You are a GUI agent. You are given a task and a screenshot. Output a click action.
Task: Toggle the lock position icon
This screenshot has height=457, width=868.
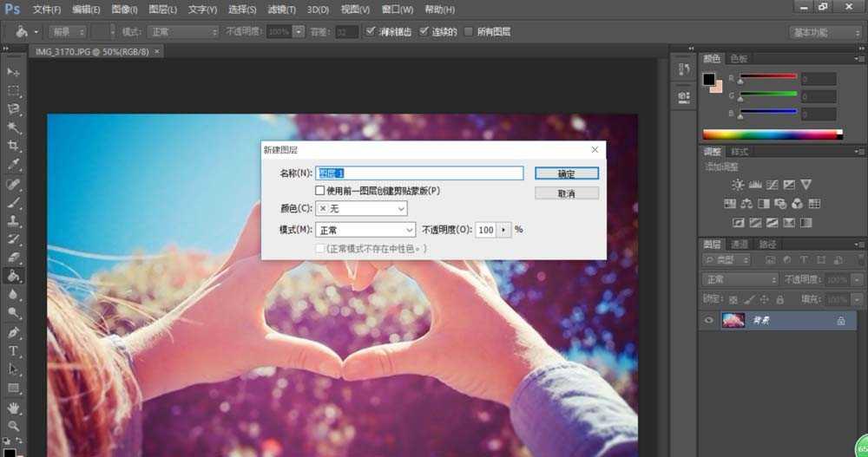point(765,300)
